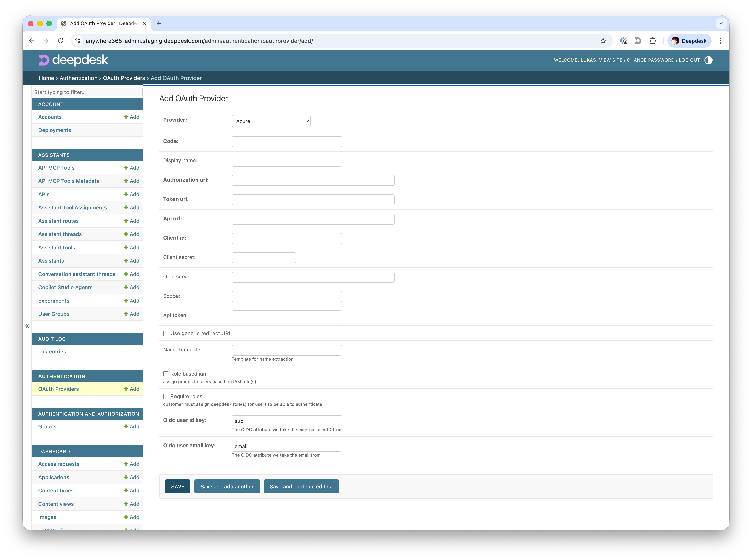This screenshot has height=560, width=752.
Task: Open the Provider dropdown showing Azure
Action: point(271,121)
